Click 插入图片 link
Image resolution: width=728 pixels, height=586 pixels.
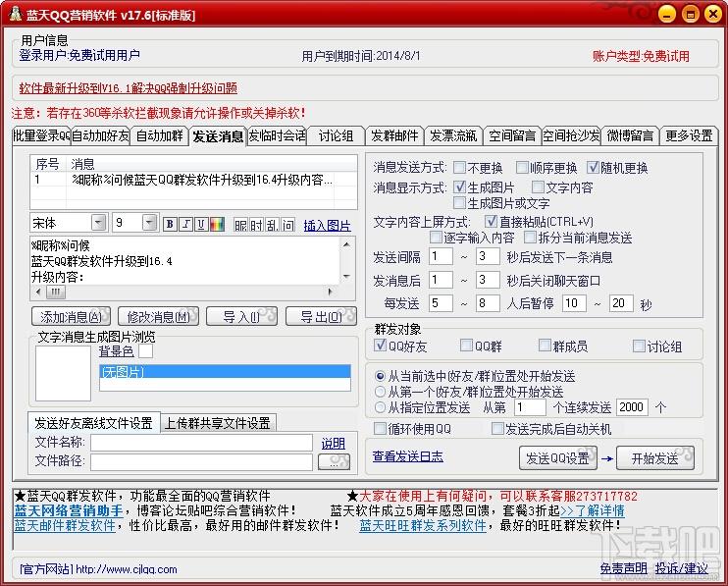(x=328, y=226)
